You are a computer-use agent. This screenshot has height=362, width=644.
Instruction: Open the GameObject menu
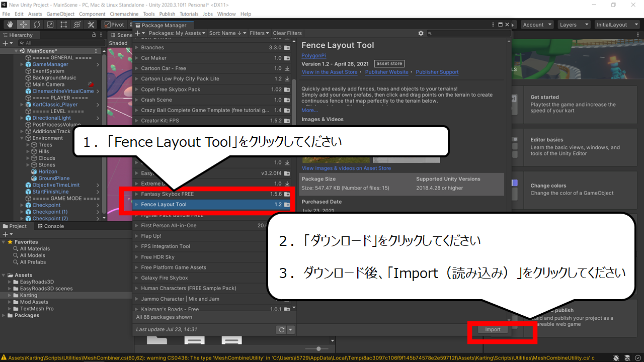[61, 14]
